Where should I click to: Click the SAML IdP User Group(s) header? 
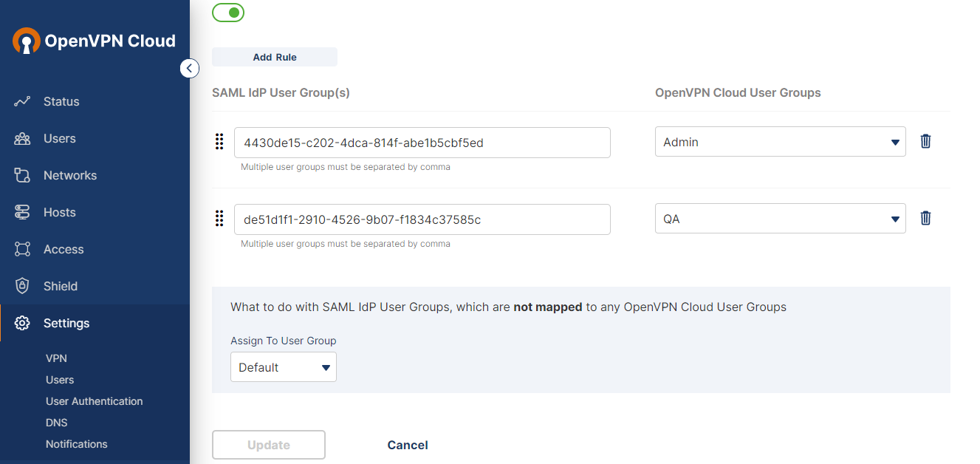tap(281, 93)
